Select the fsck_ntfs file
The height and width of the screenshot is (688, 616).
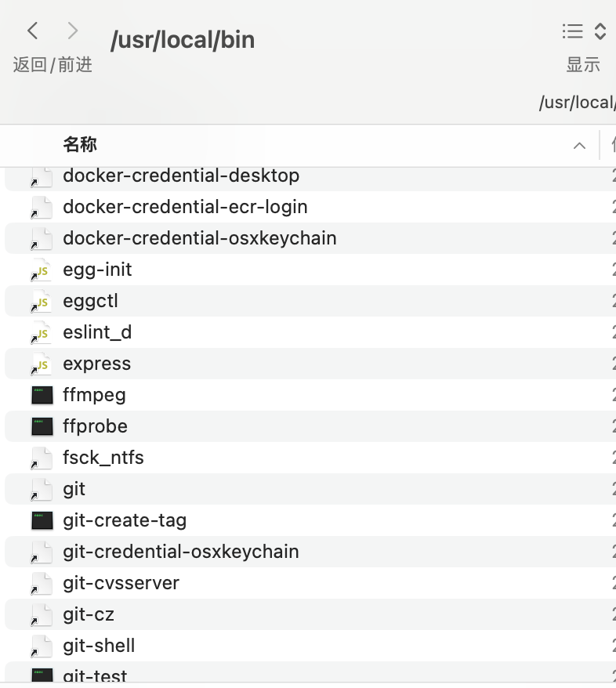(103, 458)
